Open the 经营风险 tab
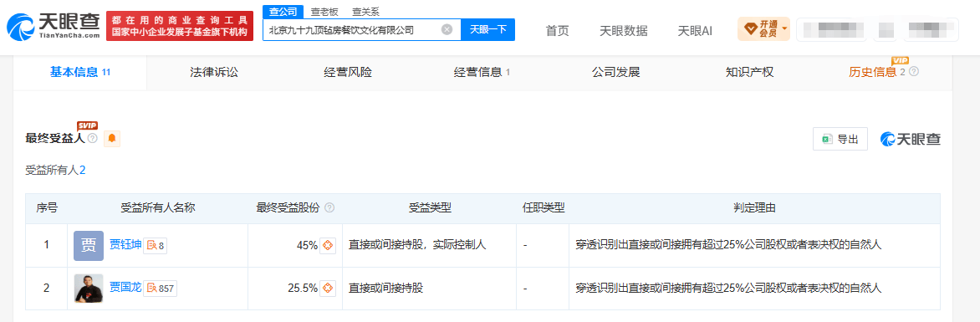The width and height of the screenshot is (980, 322). tap(348, 73)
